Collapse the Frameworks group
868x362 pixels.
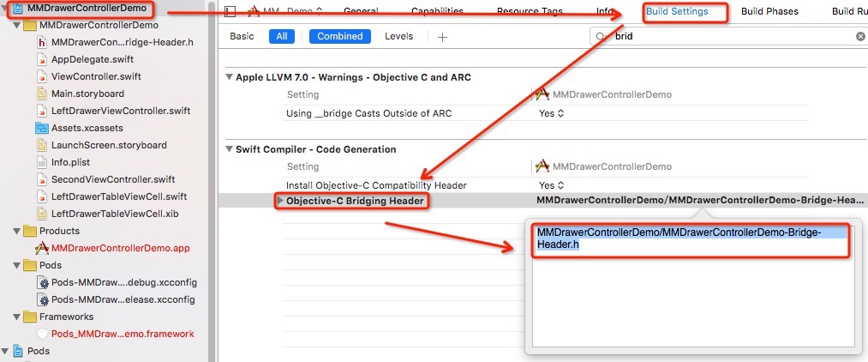17,317
